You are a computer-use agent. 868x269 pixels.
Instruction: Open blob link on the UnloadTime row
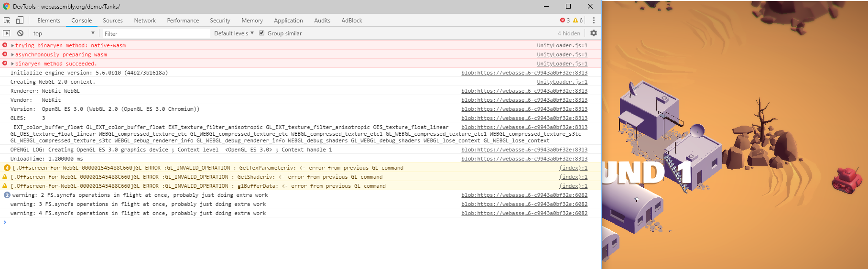tap(524, 159)
